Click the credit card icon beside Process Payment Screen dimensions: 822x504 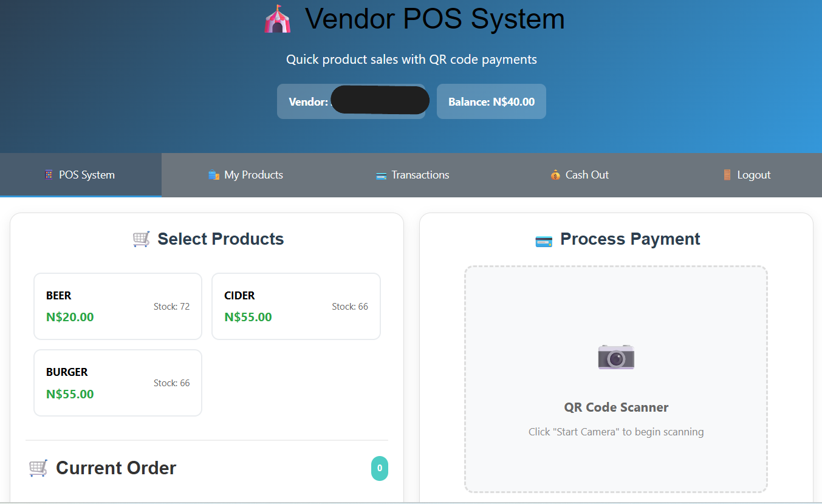[544, 240]
